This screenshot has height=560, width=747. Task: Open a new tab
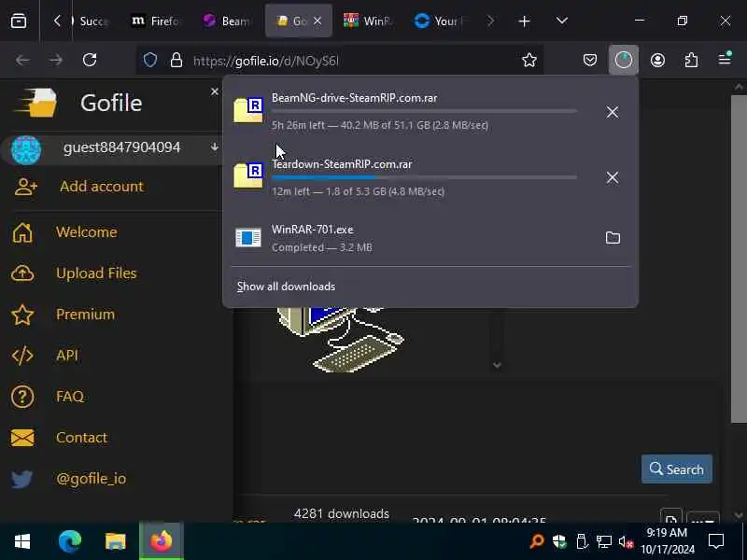(x=524, y=21)
